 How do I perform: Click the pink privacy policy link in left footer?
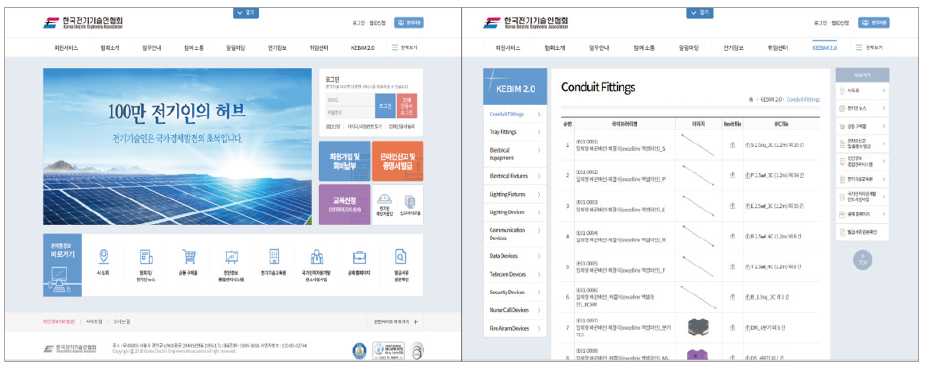pos(58,322)
